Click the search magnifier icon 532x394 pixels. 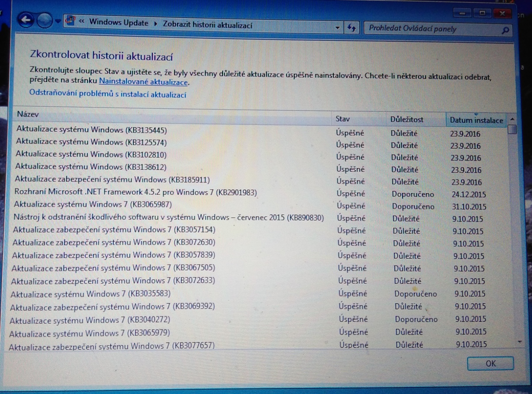click(506, 30)
